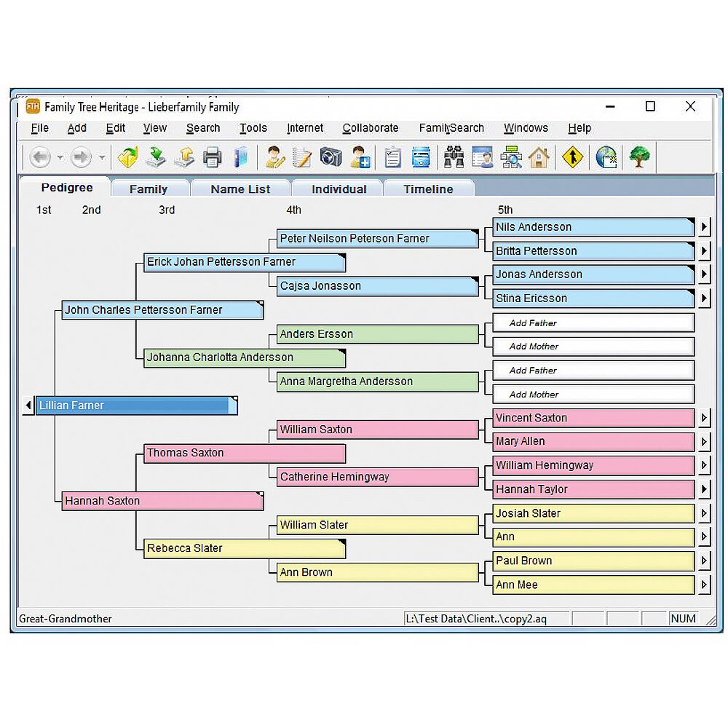Expand ancestors arrow beside Paul Brown
The width and height of the screenshot is (728, 728).
point(704,561)
